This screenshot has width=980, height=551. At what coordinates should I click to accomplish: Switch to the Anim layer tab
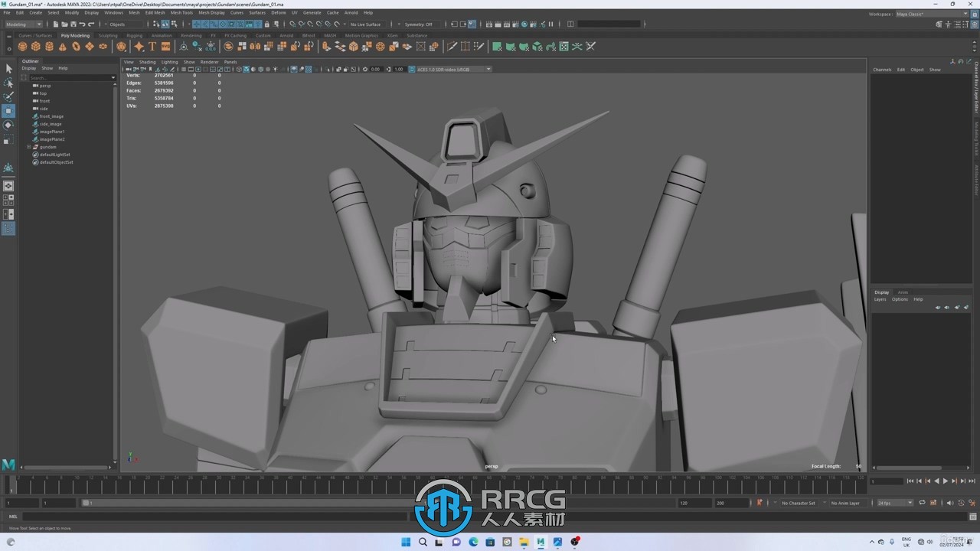903,292
